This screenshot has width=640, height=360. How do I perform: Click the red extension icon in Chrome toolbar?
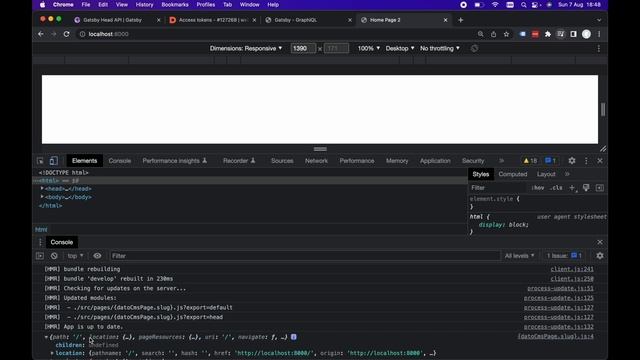click(x=535, y=34)
